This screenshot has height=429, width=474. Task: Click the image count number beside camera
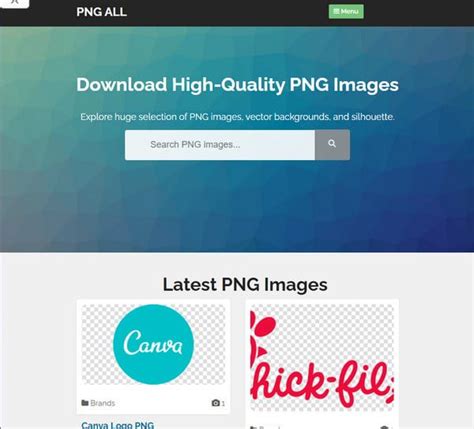tap(223, 403)
